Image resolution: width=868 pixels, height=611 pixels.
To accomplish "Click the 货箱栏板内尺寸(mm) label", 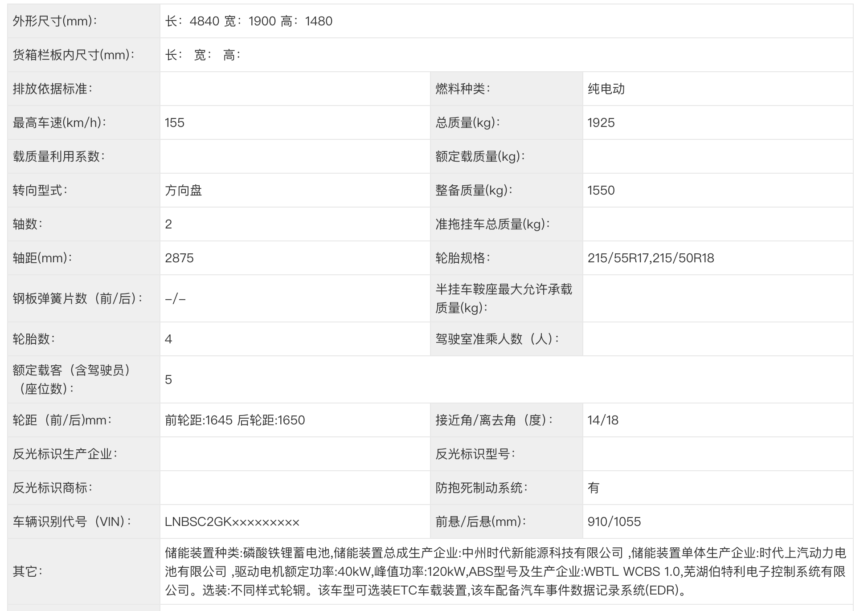I will pyautogui.click(x=74, y=55).
